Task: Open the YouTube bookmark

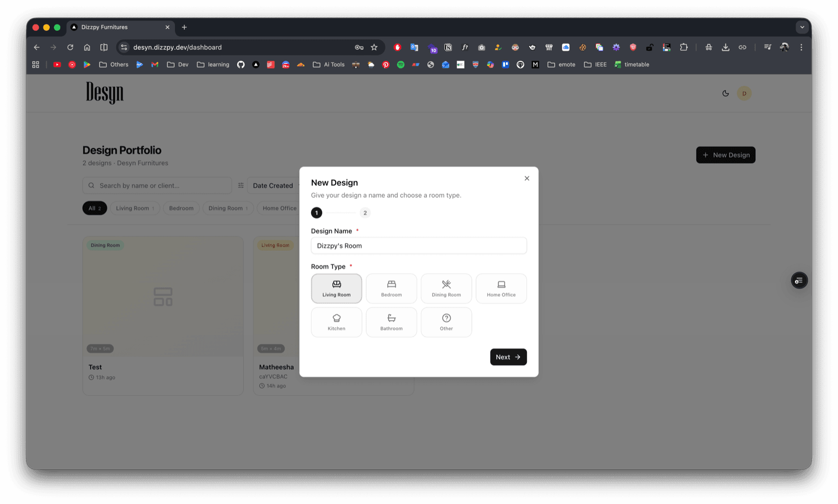Action: pos(57,64)
